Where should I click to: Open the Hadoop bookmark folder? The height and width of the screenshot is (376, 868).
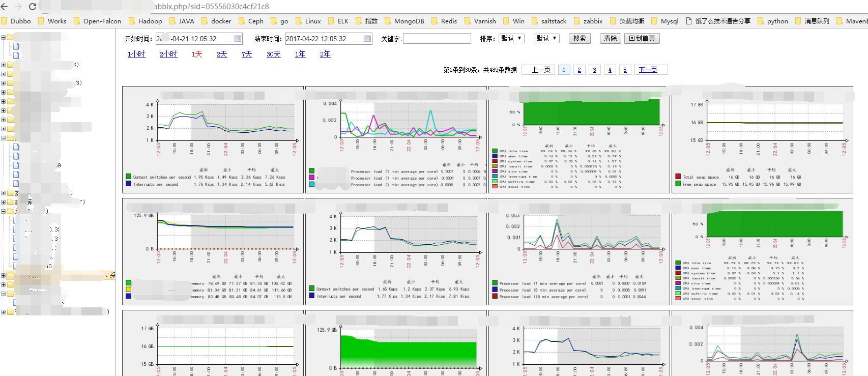[x=146, y=21]
